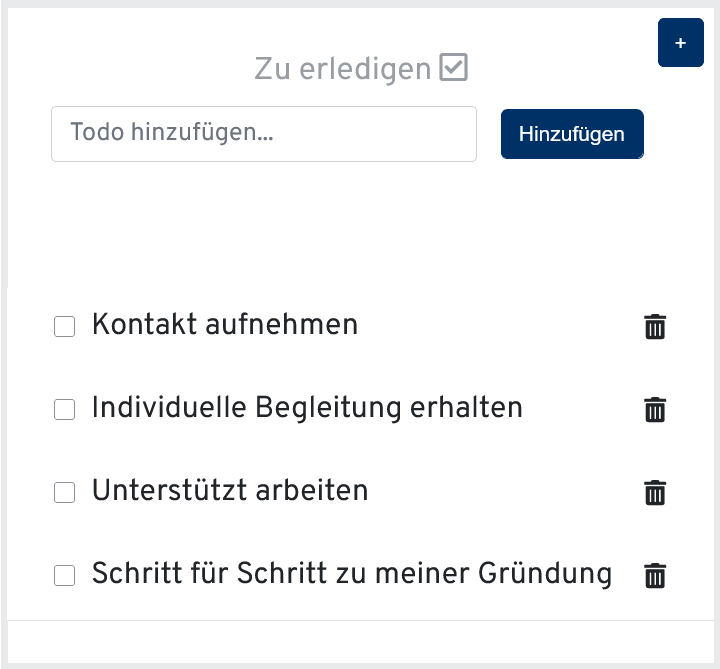Click the Zu erledigen heading text
Screen dimensions: 720x669
point(343,69)
